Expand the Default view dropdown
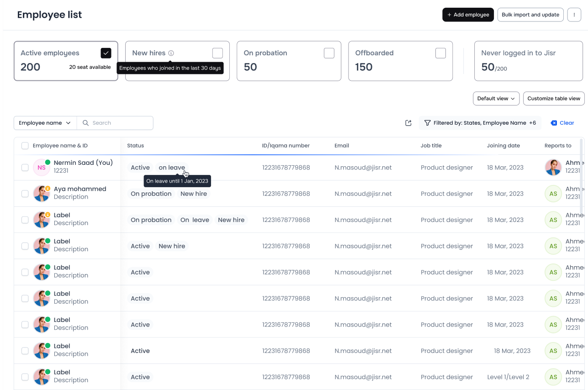588x390 pixels. (x=496, y=99)
